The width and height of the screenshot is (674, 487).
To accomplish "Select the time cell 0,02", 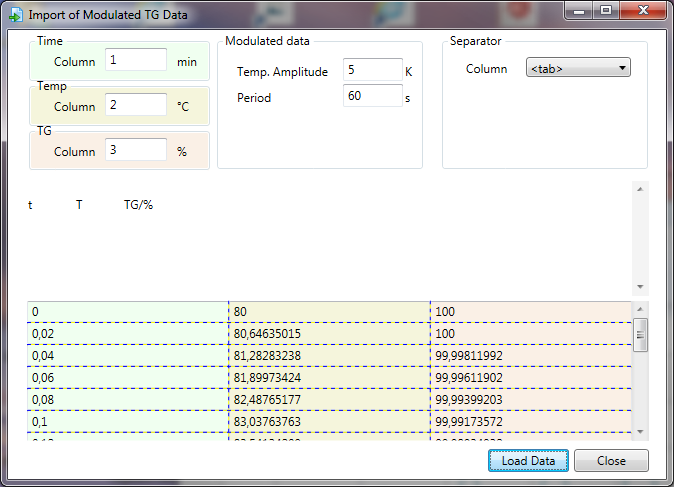I will [128, 334].
